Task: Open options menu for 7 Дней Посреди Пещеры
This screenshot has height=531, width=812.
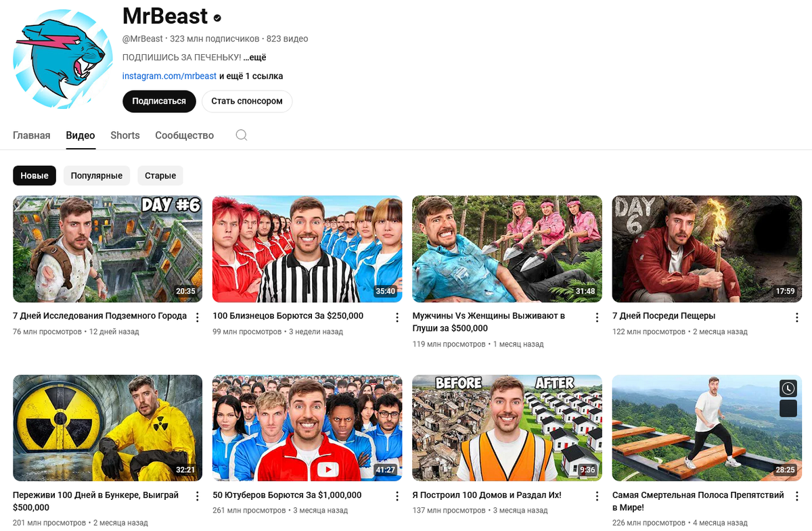Action: click(x=796, y=317)
